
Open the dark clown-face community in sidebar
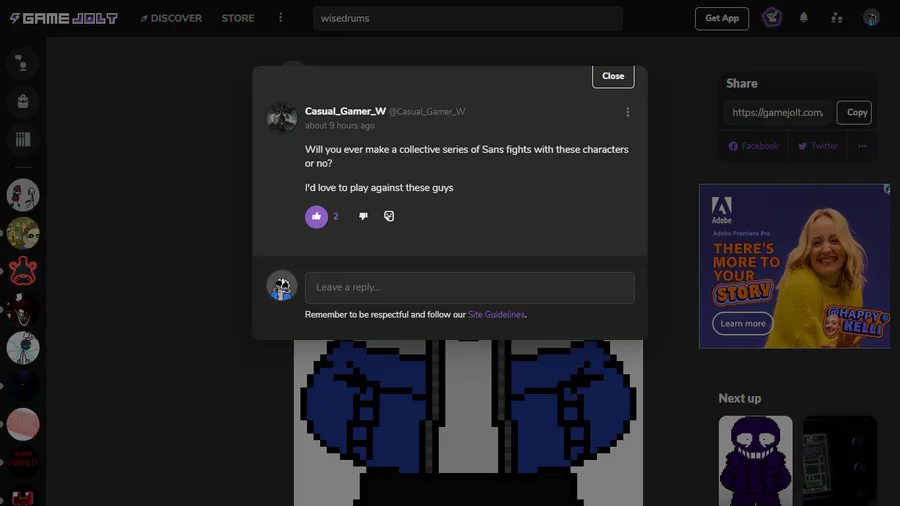23,310
